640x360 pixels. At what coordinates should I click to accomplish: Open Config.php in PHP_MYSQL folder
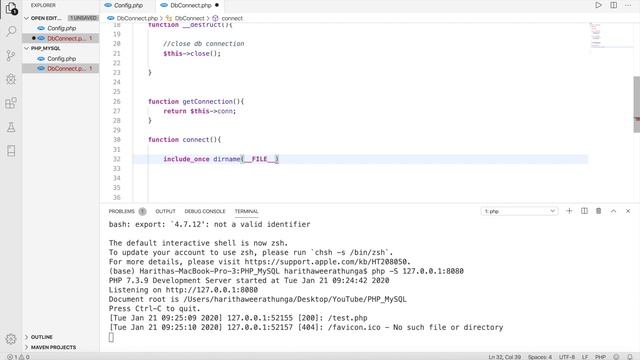click(60, 59)
